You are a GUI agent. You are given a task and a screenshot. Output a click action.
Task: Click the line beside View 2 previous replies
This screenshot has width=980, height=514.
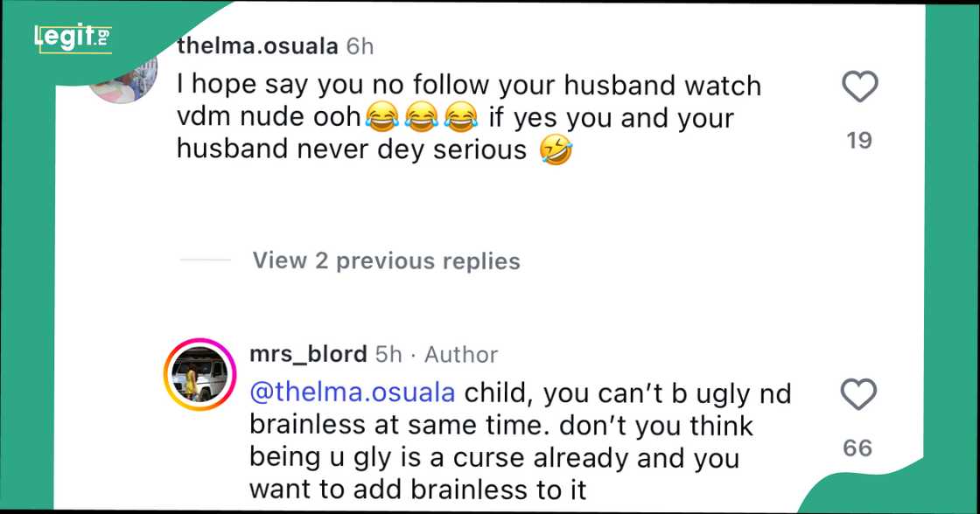coord(206,260)
